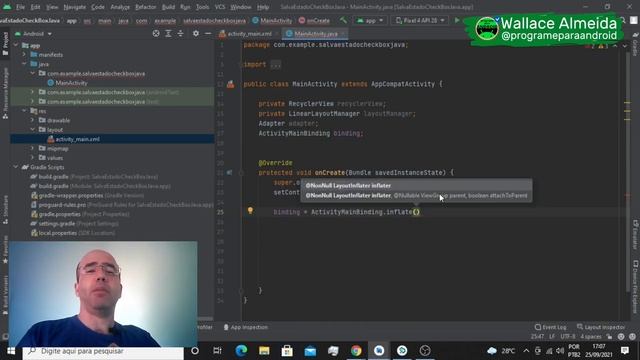Viewport: 640px width, 360px height.
Task: Open the Navigate menu
Action: [x=75, y=7]
